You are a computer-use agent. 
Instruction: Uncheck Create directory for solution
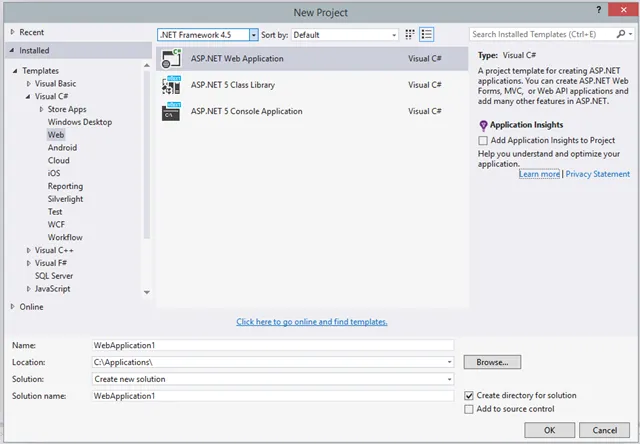coord(470,396)
